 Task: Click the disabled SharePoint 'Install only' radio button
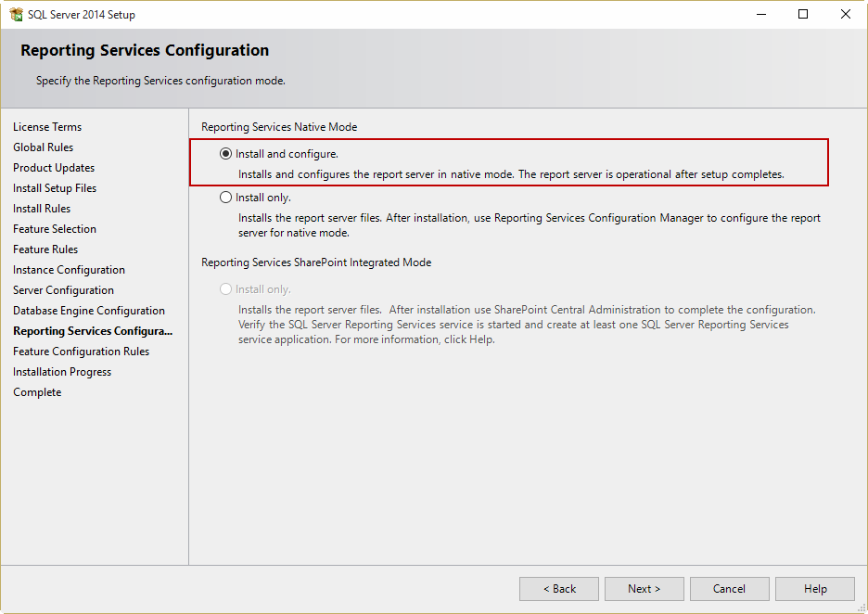[x=226, y=289]
